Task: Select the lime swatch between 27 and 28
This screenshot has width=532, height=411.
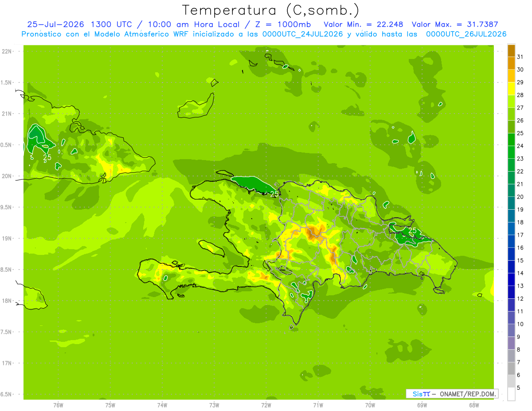Action: [x=511, y=101]
